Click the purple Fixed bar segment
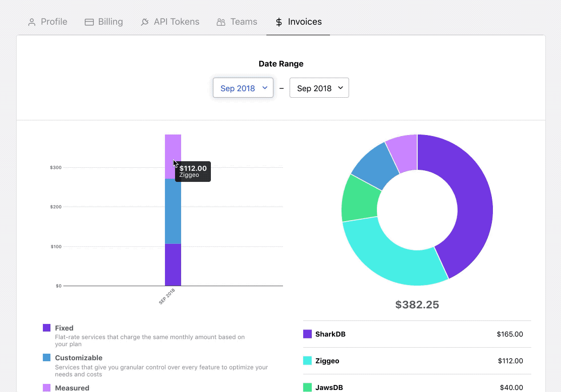 point(173,265)
